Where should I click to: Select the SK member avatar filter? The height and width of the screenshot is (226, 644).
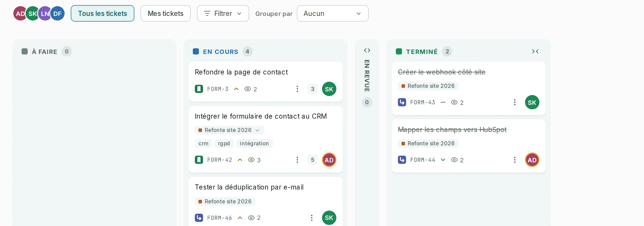pyautogui.click(x=33, y=13)
